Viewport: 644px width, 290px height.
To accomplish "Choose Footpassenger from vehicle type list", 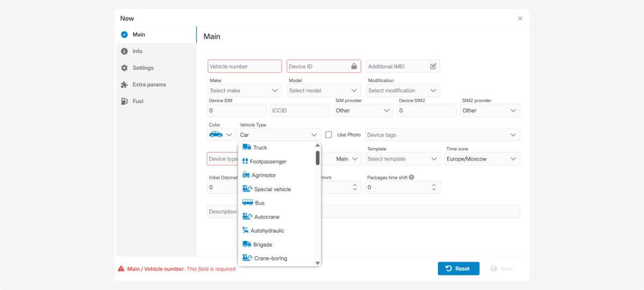I will [268, 162].
